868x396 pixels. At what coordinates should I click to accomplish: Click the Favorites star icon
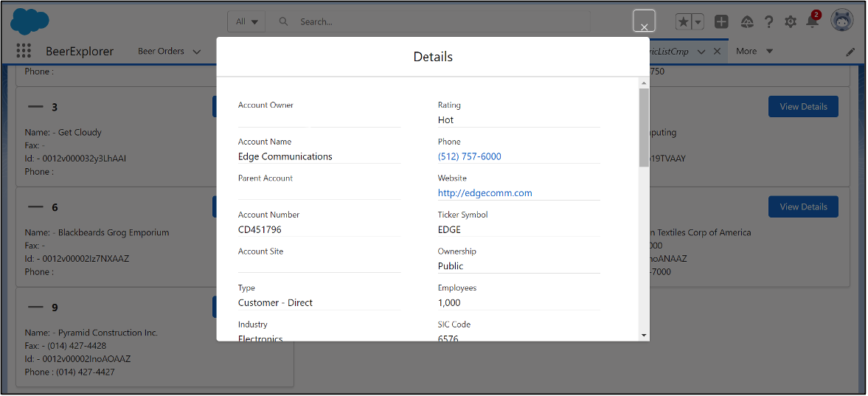click(684, 21)
